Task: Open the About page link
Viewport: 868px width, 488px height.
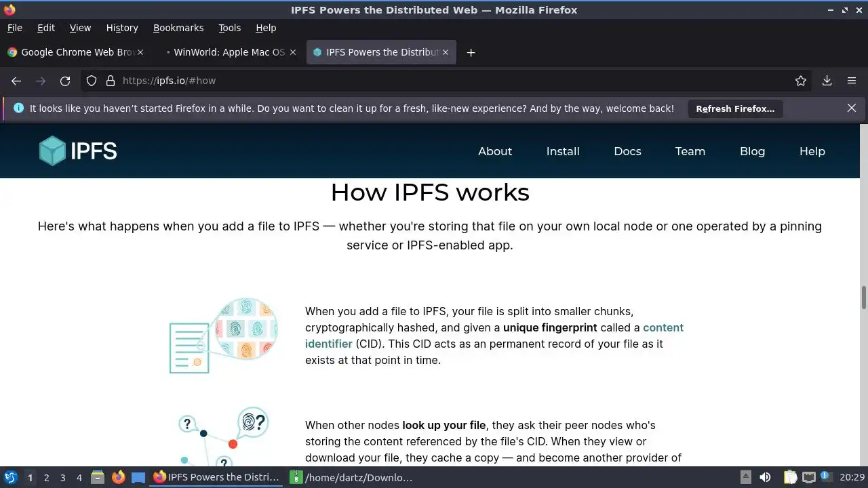Action: pos(495,151)
